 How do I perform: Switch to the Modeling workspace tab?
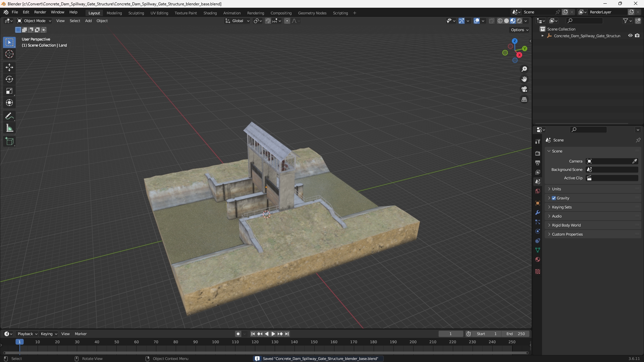[114, 13]
